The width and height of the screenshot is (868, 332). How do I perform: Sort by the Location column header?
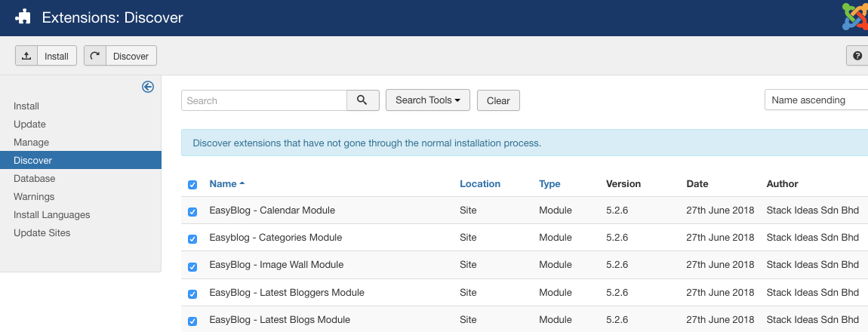click(480, 183)
